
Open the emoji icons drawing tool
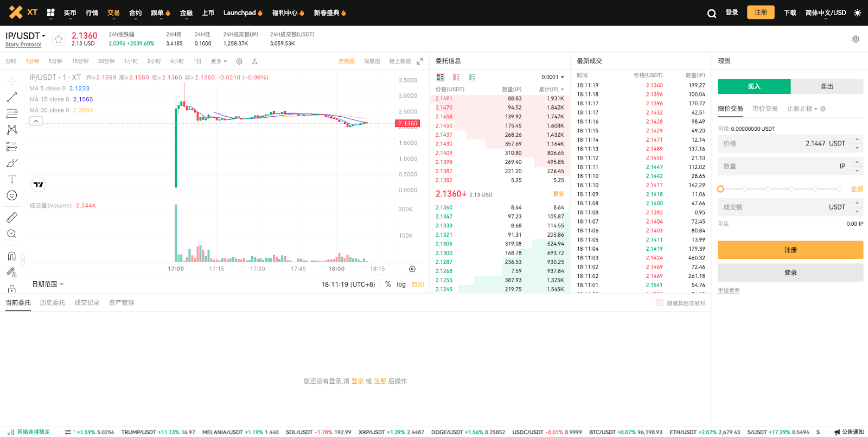coord(12,195)
